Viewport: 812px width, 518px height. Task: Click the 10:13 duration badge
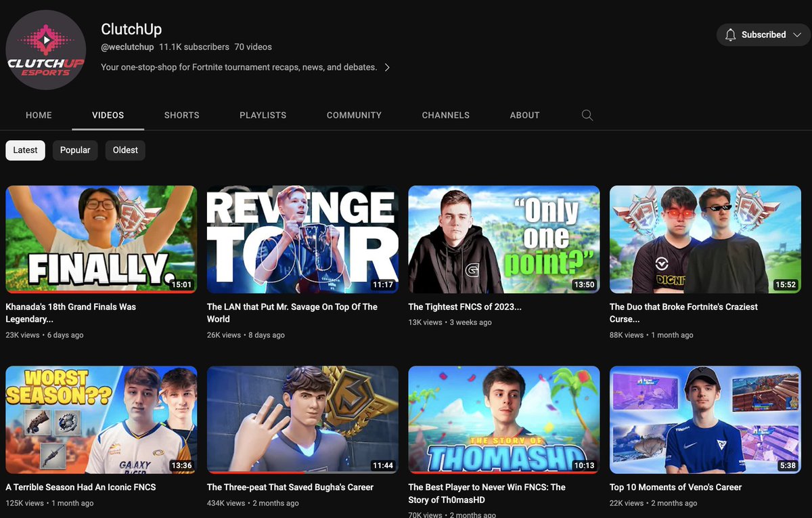(584, 465)
